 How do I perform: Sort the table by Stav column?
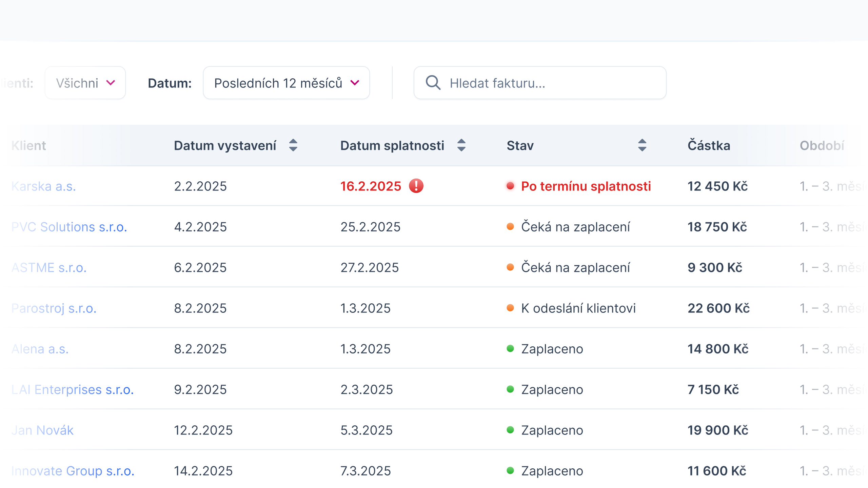click(x=642, y=145)
